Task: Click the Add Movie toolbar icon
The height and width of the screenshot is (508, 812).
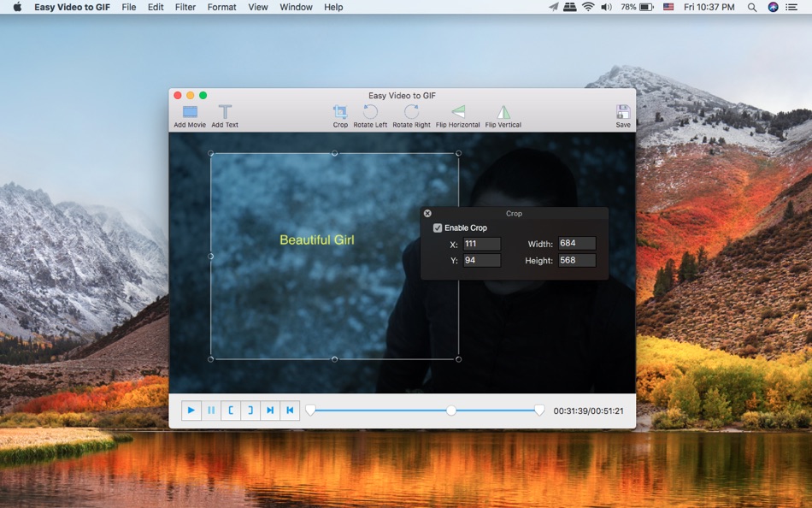Action: [x=190, y=113]
